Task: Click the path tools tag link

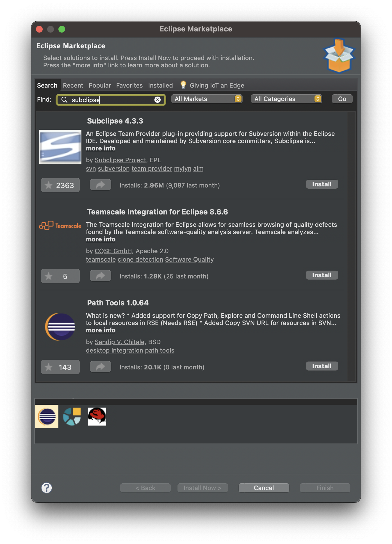Action: pos(159,350)
